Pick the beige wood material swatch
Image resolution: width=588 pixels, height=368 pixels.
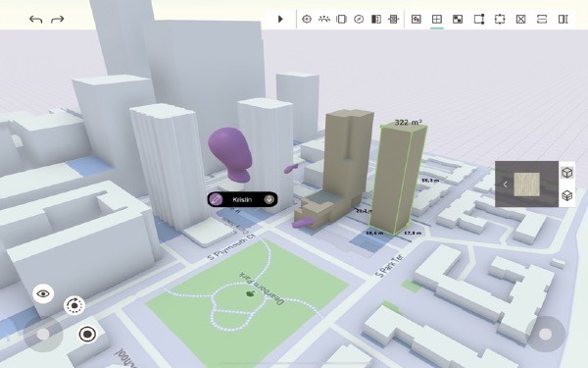click(526, 184)
